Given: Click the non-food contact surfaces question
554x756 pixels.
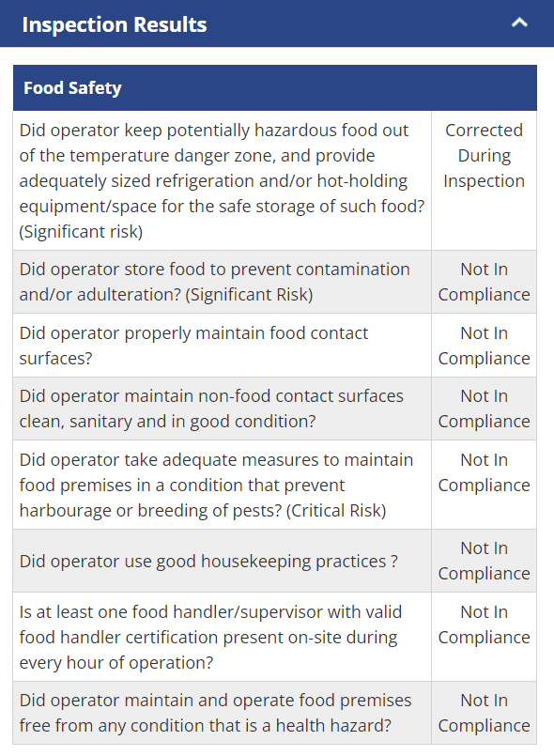Looking at the screenshot, I should (x=211, y=409).
